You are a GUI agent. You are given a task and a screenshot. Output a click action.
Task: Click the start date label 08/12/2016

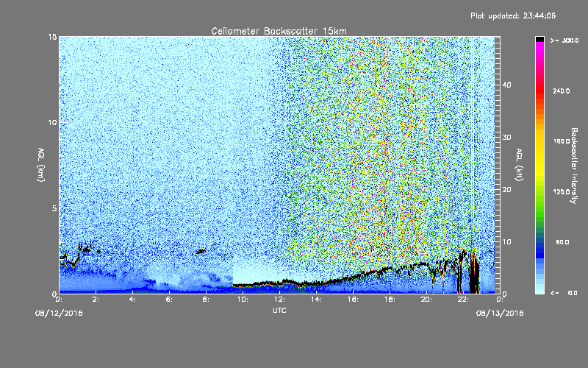point(59,314)
